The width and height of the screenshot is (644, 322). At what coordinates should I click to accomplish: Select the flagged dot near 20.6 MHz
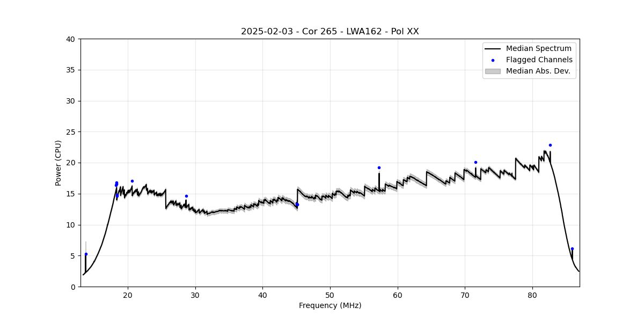click(x=132, y=181)
